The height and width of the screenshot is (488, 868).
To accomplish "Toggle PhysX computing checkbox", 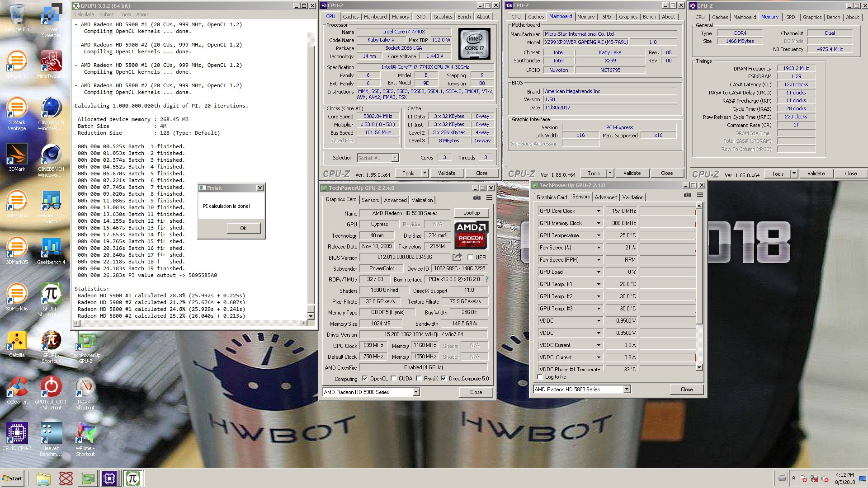I will (x=419, y=379).
